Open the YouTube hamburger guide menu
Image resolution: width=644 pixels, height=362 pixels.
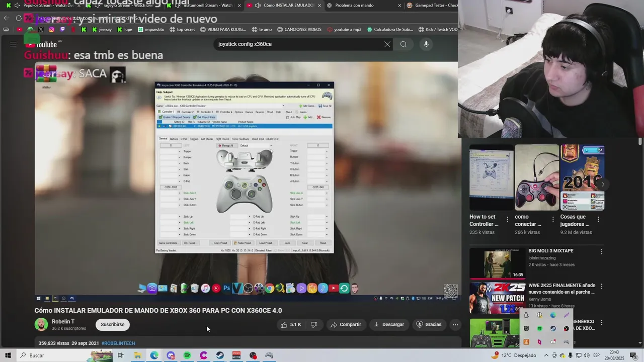click(14, 44)
